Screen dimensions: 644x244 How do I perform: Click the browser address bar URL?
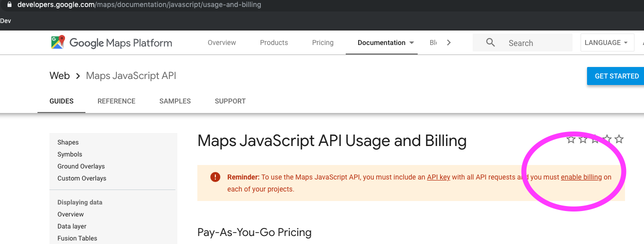(x=139, y=4)
